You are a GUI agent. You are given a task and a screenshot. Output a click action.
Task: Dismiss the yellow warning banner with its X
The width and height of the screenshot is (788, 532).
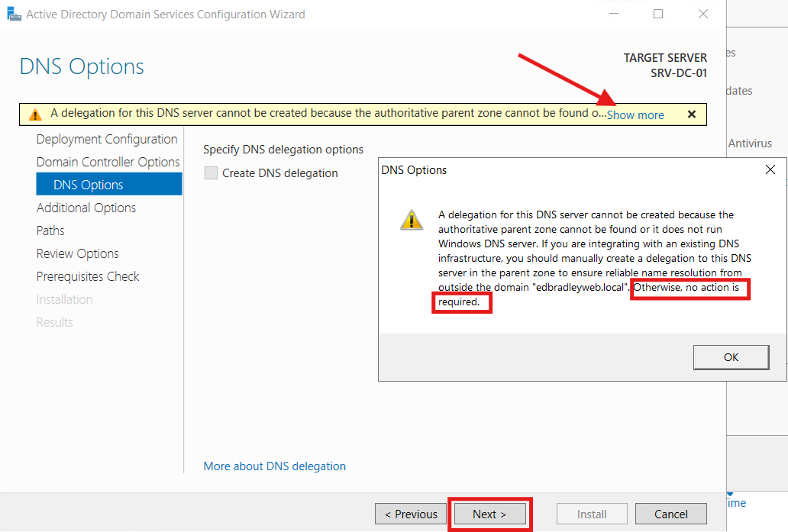coord(692,114)
